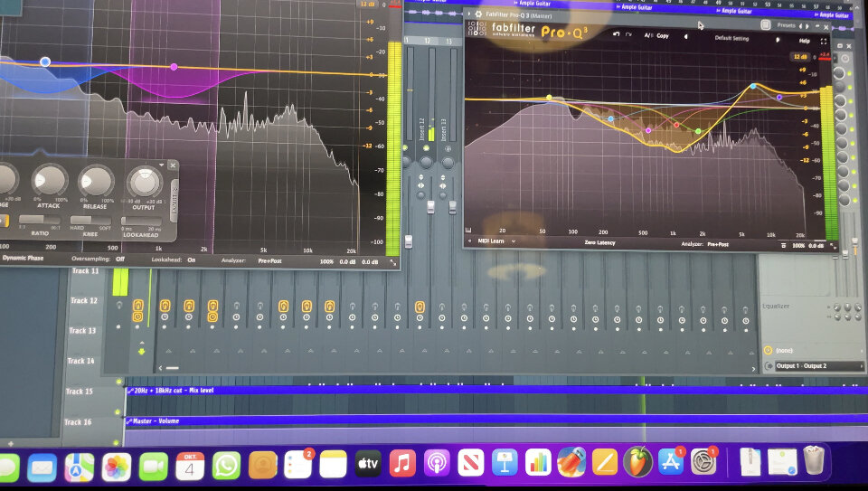Select the magenta band node in left Pro-Q window
This screenshot has width=868, height=491.
click(x=174, y=67)
